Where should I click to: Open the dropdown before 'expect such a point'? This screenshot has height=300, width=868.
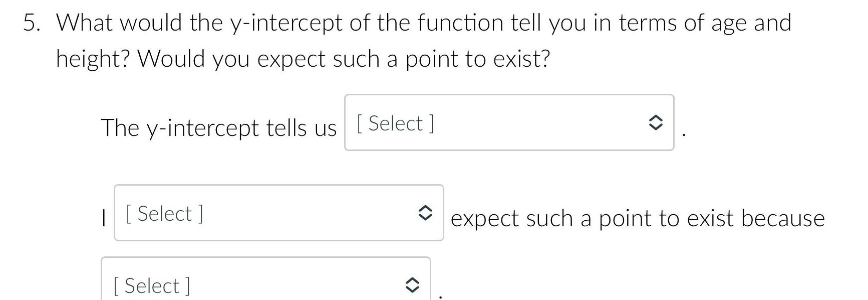point(278,213)
